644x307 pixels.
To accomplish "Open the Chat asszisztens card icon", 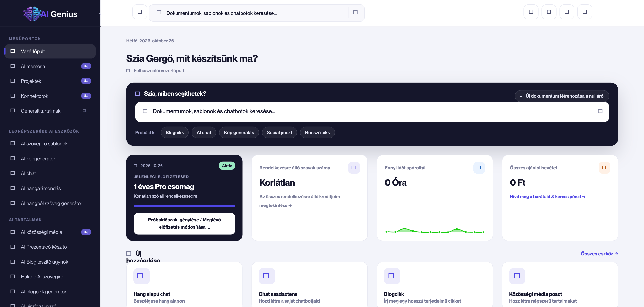I will point(267,276).
